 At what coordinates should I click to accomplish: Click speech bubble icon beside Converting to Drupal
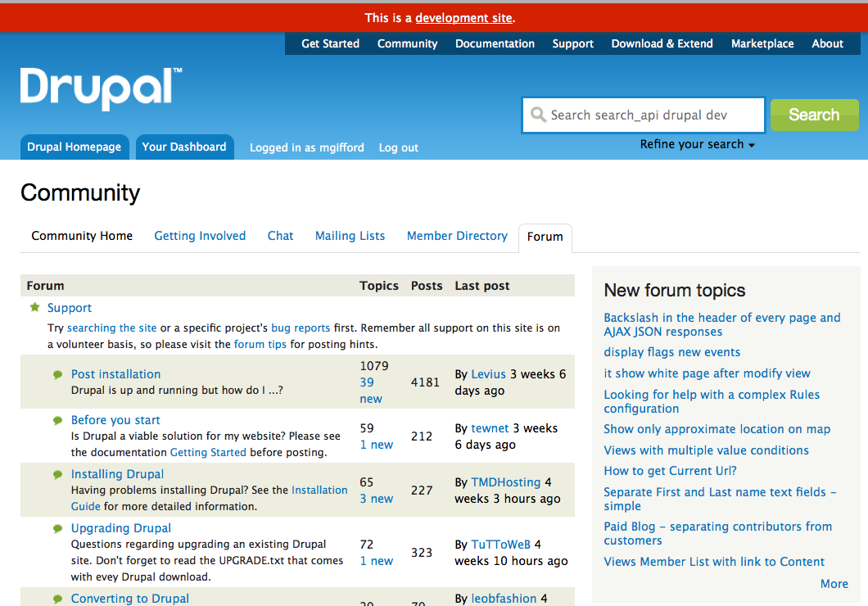pyautogui.click(x=57, y=599)
